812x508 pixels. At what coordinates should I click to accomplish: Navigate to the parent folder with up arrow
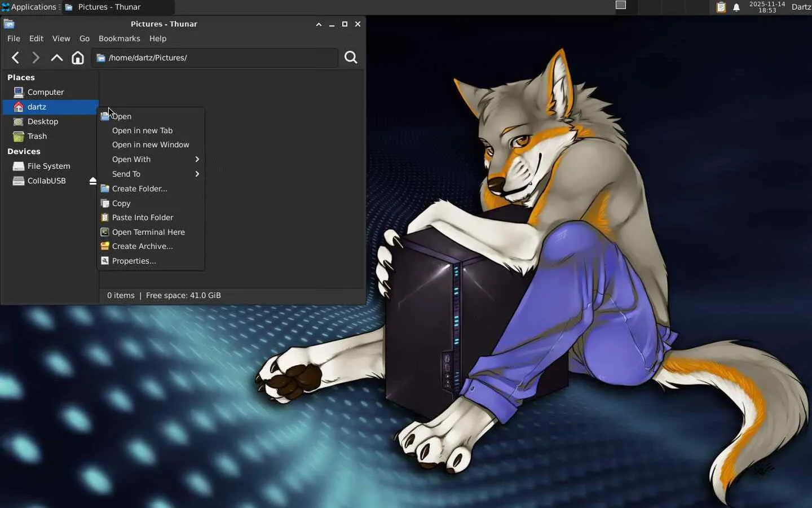(56, 58)
